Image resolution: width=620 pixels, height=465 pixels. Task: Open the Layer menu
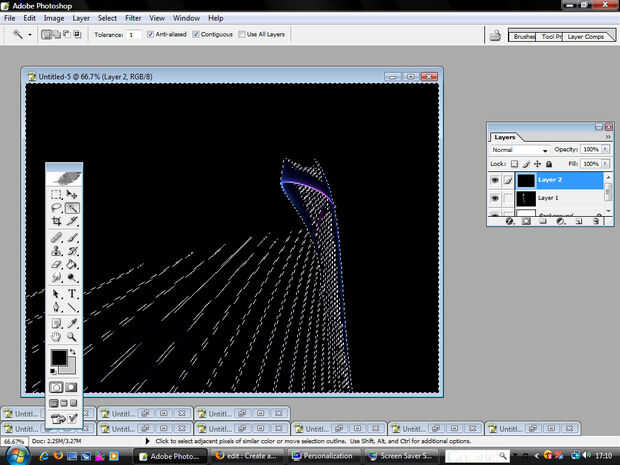click(x=81, y=18)
